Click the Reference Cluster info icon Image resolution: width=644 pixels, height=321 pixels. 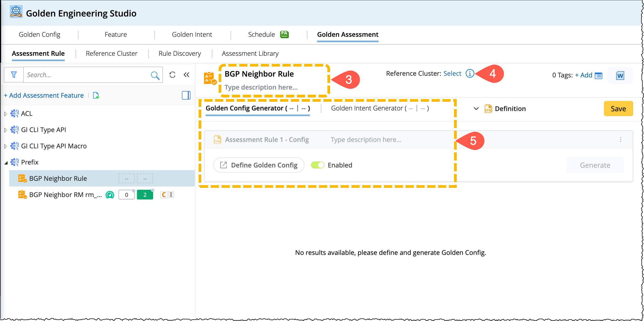click(470, 73)
